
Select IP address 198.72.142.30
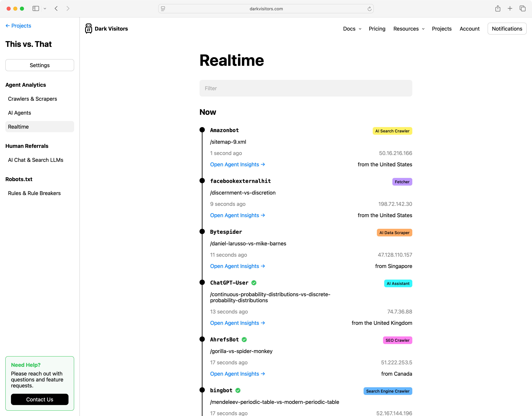pos(395,204)
